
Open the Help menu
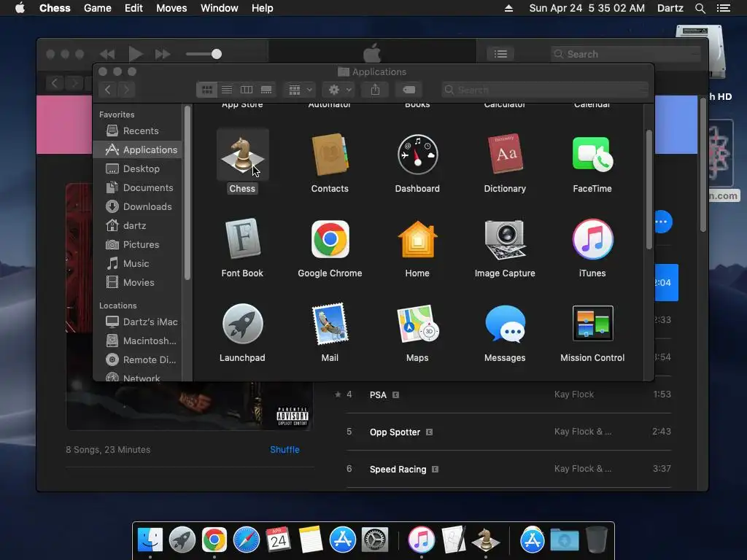coord(263,8)
